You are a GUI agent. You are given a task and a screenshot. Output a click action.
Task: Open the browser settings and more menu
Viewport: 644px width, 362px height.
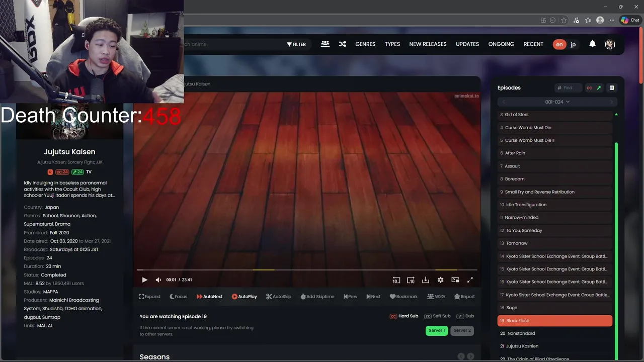pos(612,20)
